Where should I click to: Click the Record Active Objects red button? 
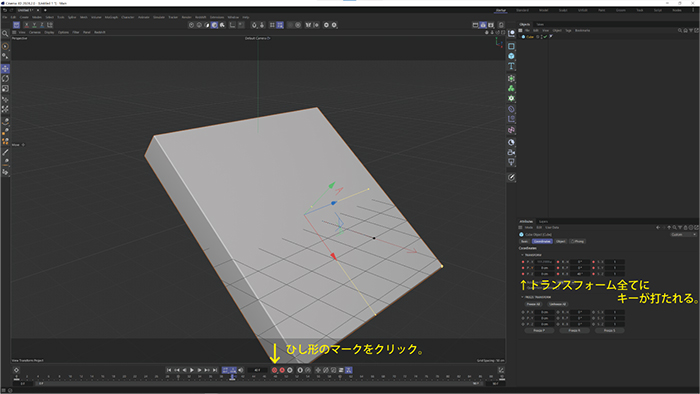click(275, 370)
